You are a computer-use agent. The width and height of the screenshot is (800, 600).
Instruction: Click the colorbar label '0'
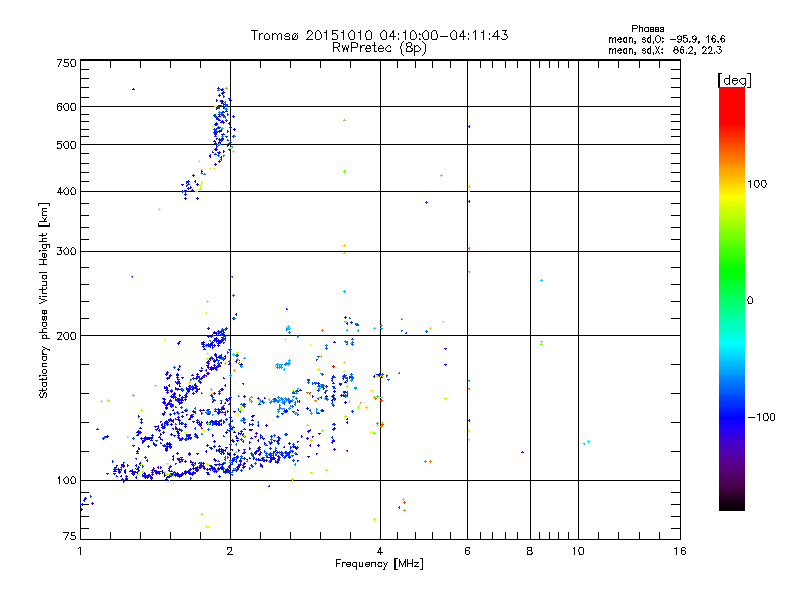(749, 301)
